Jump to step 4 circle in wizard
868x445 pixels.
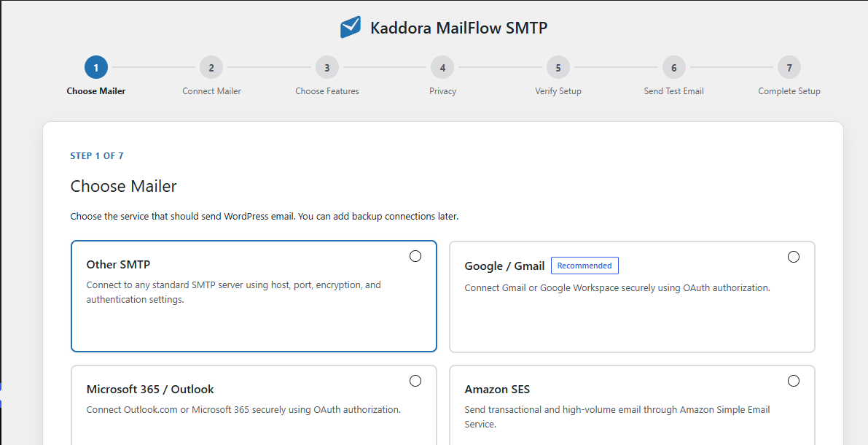pyautogui.click(x=442, y=68)
